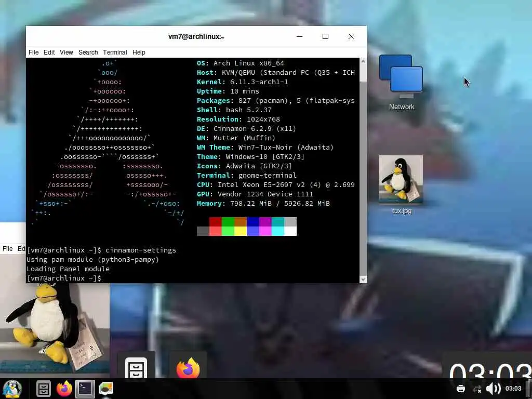Click the "Loading Panel module" output line
Screen dimensions: 532x399
(x=68, y=269)
